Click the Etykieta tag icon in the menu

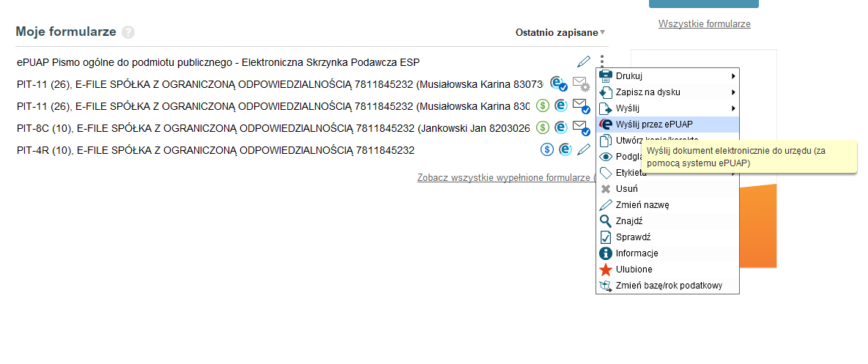pos(607,173)
